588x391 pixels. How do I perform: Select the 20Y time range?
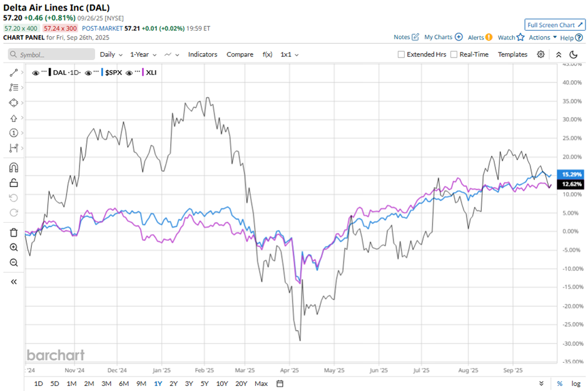[x=241, y=383]
